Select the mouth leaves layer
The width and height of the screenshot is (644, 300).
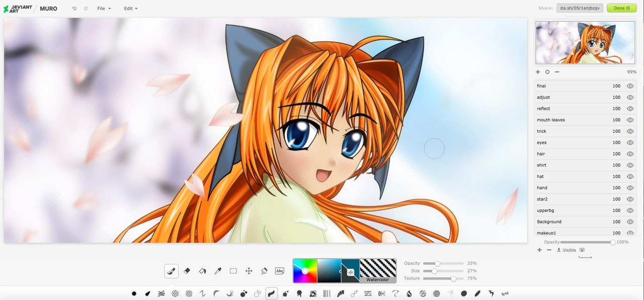tap(563, 120)
